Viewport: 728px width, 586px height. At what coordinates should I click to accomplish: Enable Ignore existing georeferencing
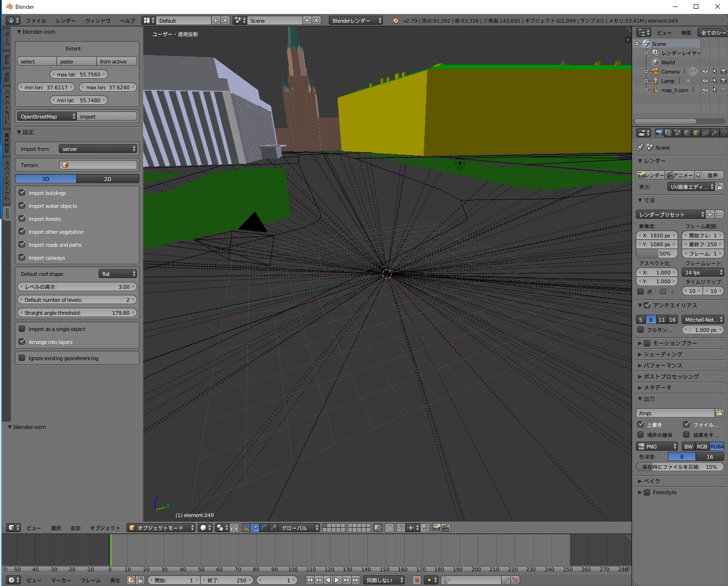point(22,358)
